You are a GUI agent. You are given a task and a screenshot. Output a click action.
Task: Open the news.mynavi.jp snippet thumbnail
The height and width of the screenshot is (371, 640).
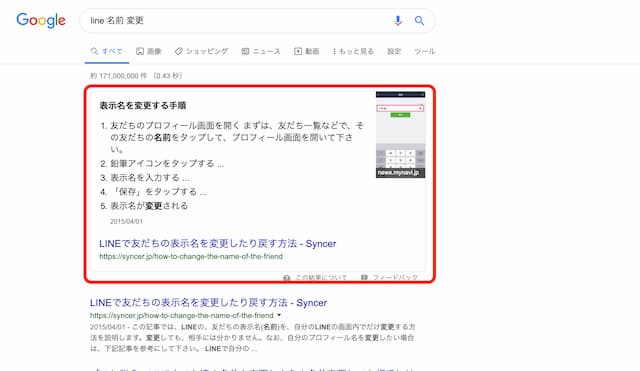(400, 135)
